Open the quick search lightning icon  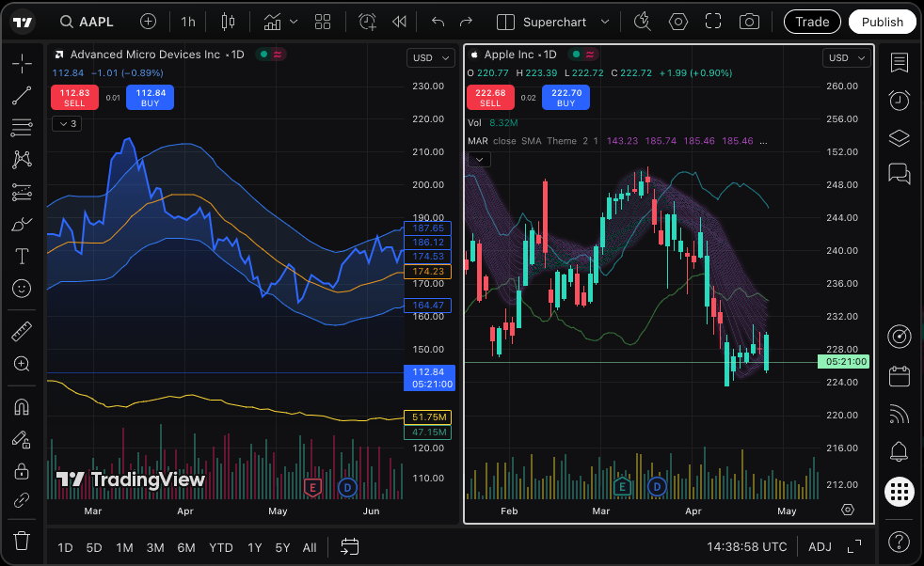642,22
